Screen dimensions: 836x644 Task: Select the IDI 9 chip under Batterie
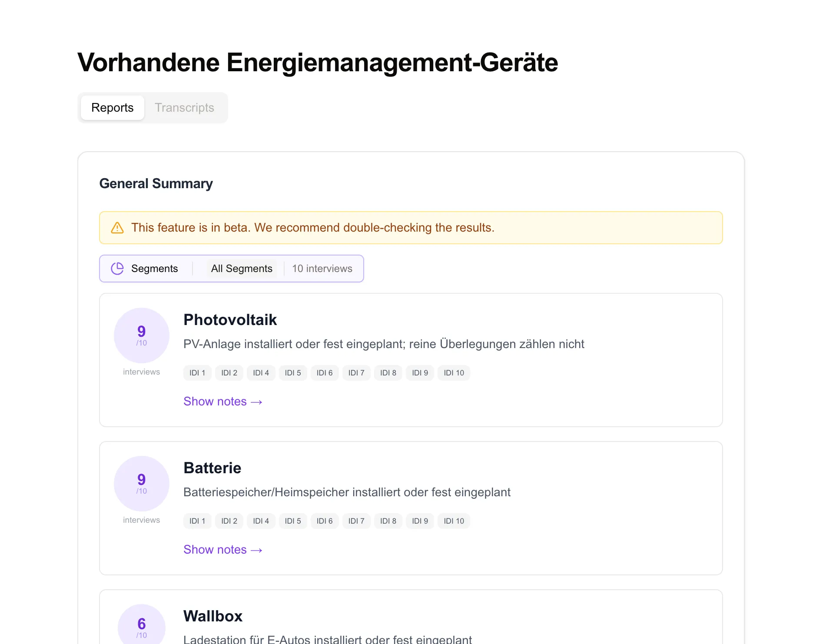point(420,521)
